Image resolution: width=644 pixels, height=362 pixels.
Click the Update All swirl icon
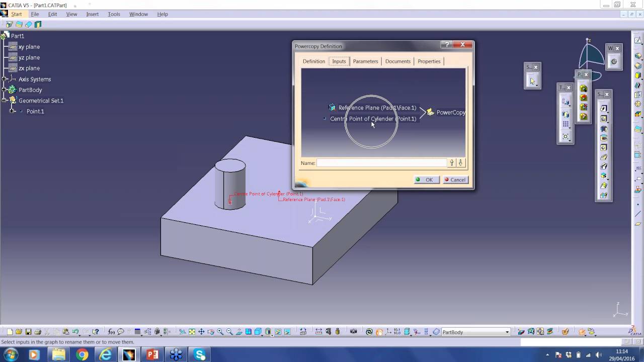369,332
